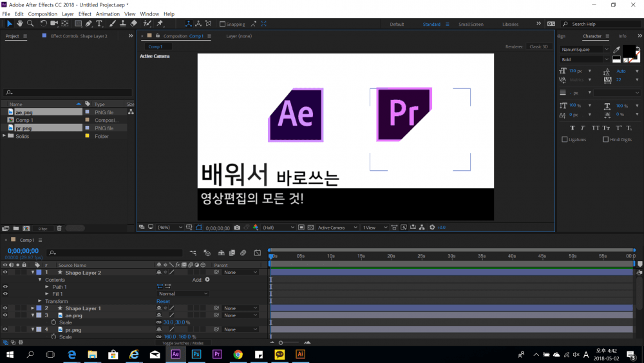The image size is (644, 363).
Task: Open the Bold font style dropdown
Action: pyautogui.click(x=585, y=59)
